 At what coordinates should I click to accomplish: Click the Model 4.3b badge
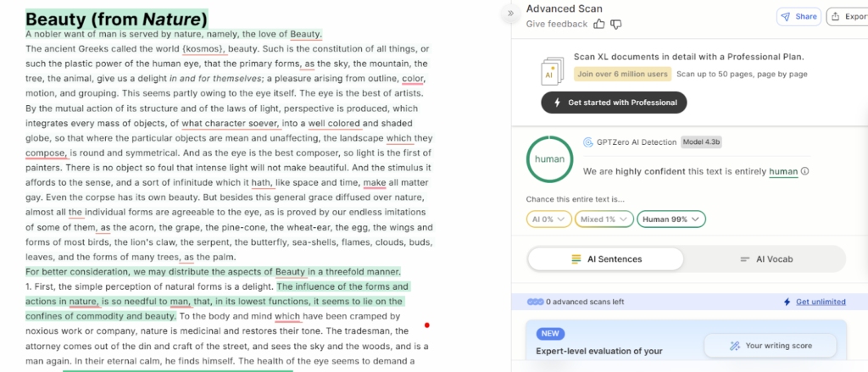tap(701, 142)
